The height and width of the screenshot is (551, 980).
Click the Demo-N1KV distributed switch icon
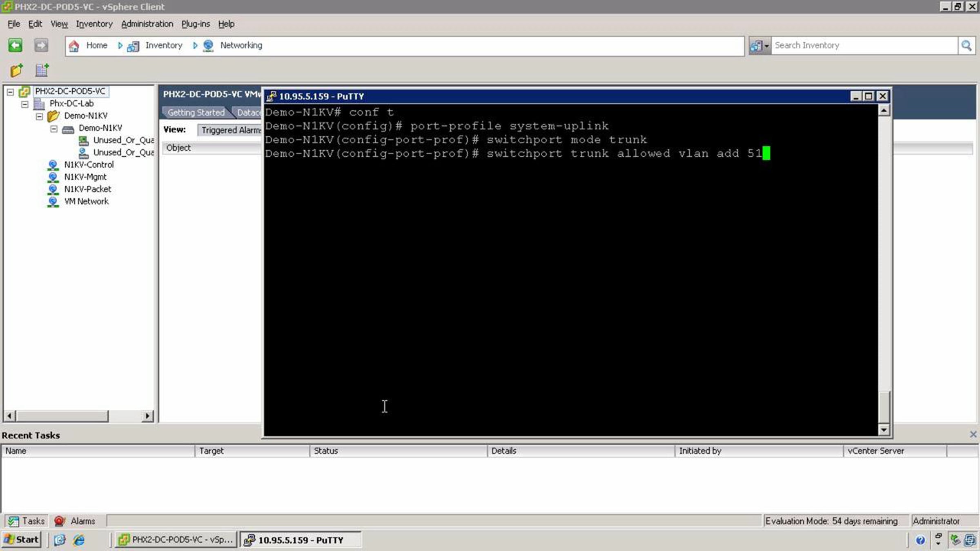coord(68,129)
